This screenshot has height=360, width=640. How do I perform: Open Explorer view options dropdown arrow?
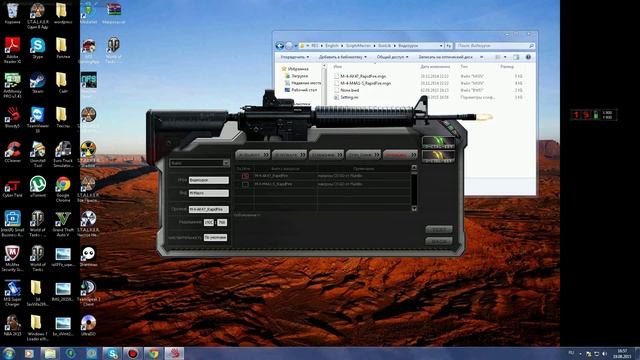tap(505, 57)
